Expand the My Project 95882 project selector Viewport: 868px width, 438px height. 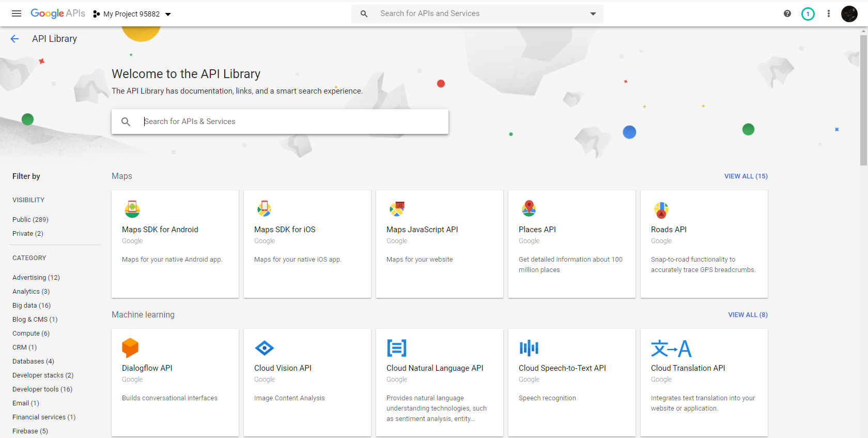click(x=132, y=14)
